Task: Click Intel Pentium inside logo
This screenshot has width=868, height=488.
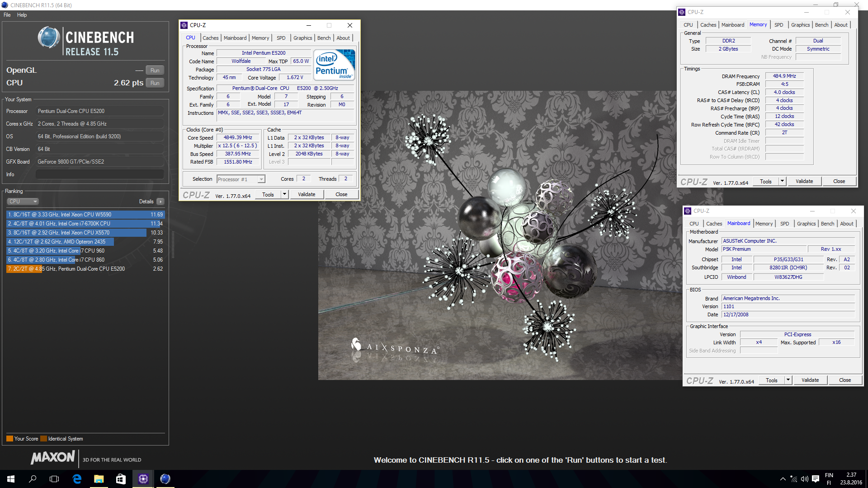Action: point(335,65)
